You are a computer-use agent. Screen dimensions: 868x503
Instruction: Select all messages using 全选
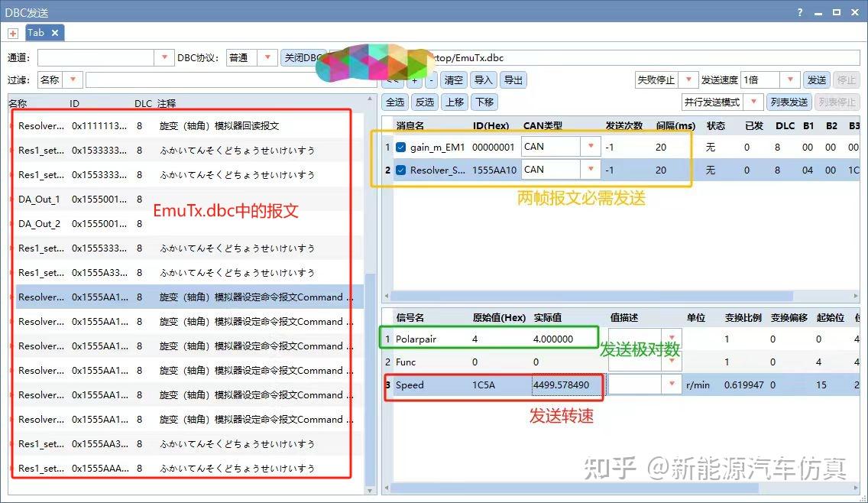[x=396, y=102]
